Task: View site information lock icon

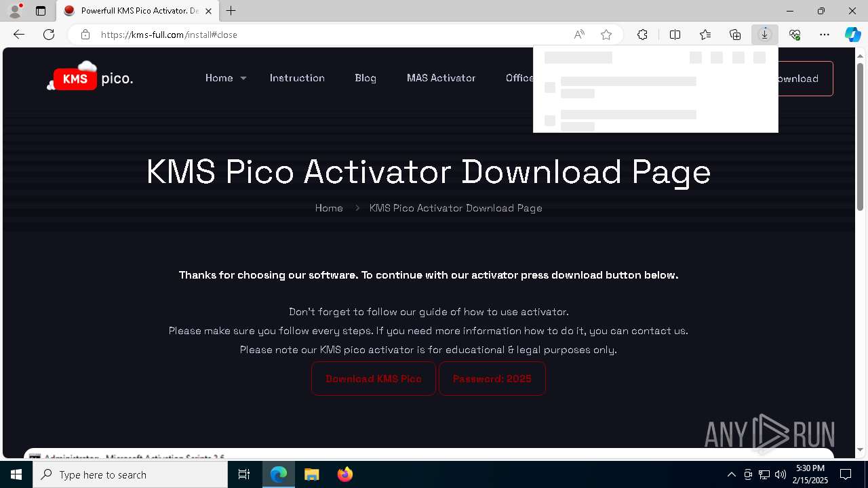Action: point(85,35)
